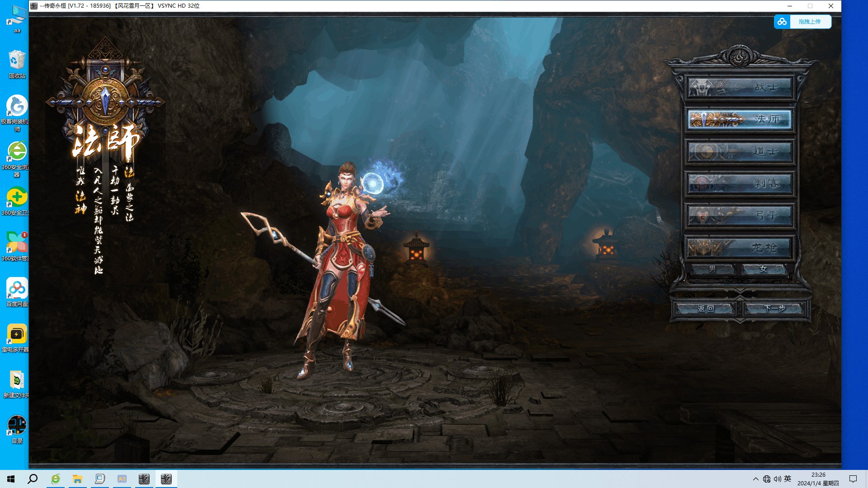Click the computer monitor taskbar app
This screenshot has width=868, height=488.
point(100,479)
